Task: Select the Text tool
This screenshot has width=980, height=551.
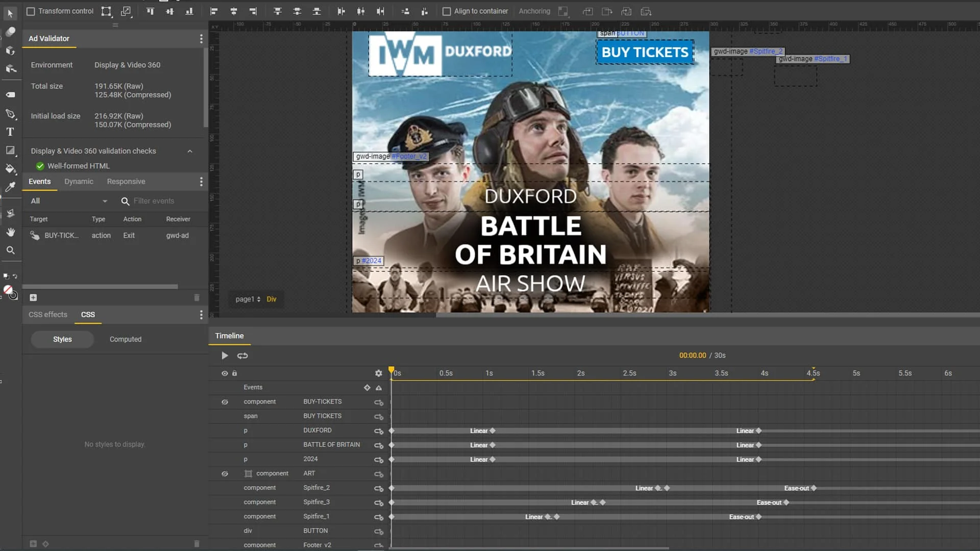Action: [x=10, y=132]
